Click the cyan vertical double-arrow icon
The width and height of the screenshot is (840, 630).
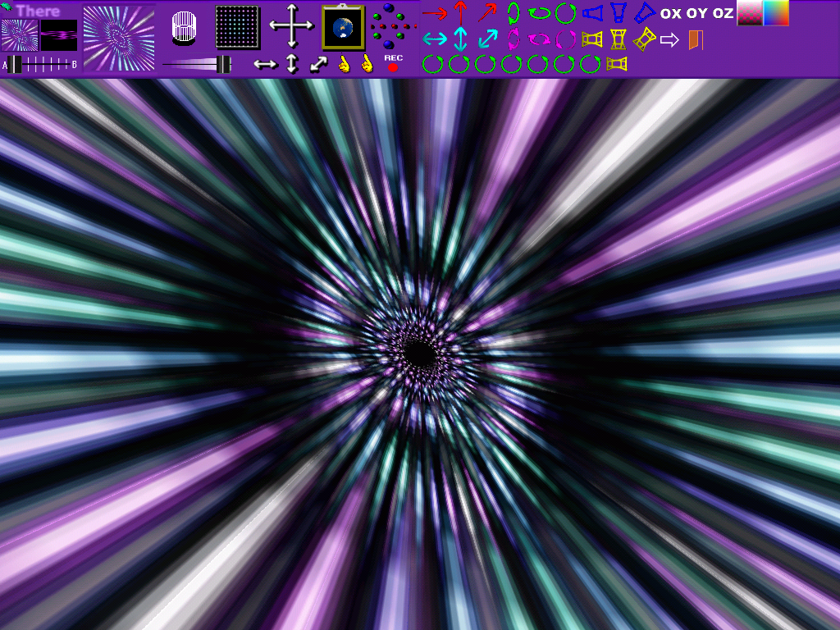point(460,39)
